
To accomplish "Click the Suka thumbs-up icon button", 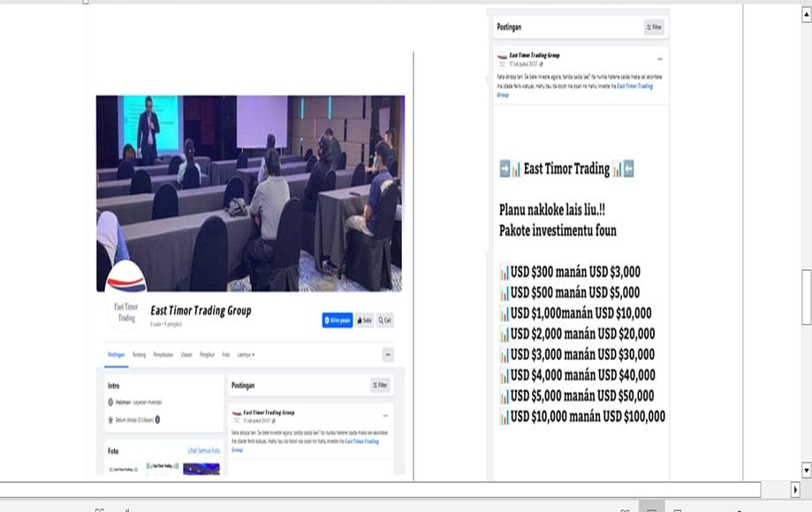I will tap(364, 320).
